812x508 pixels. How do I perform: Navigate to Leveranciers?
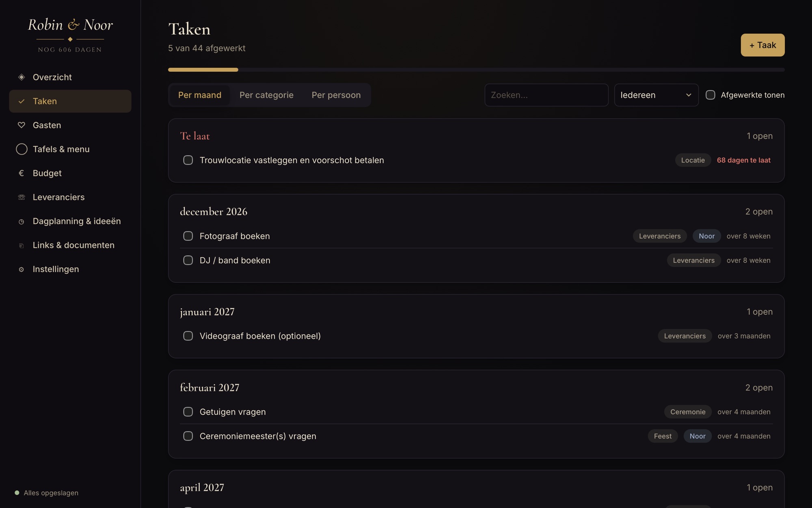coord(70,197)
